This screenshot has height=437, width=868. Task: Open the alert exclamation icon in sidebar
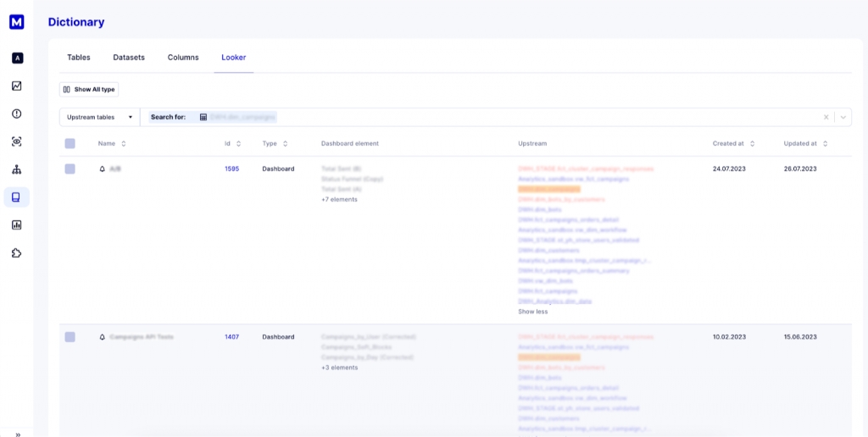tap(17, 113)
